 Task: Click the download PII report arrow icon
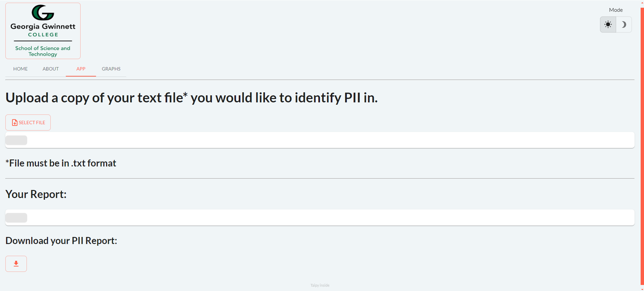pos(16,264)
